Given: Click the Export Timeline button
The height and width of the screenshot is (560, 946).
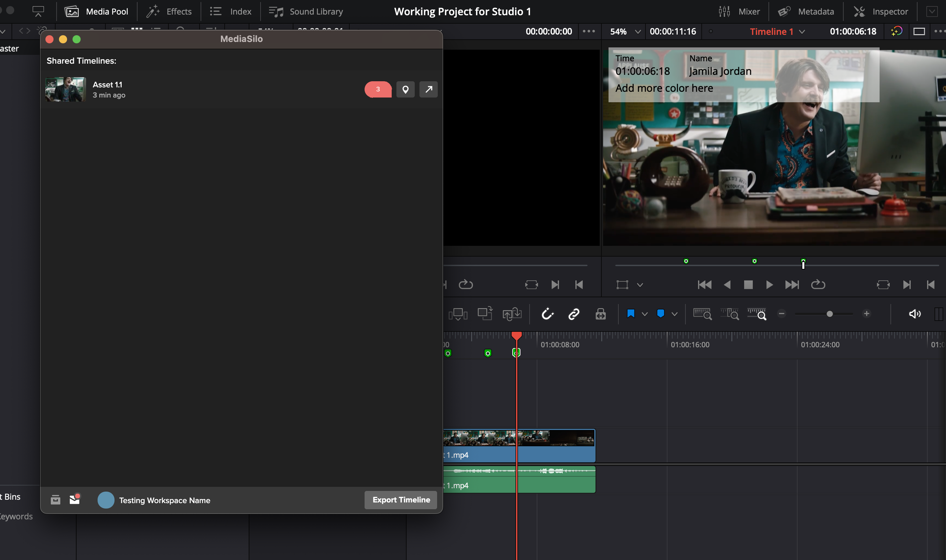Looking at the screenshot, I should click(400, 500).
